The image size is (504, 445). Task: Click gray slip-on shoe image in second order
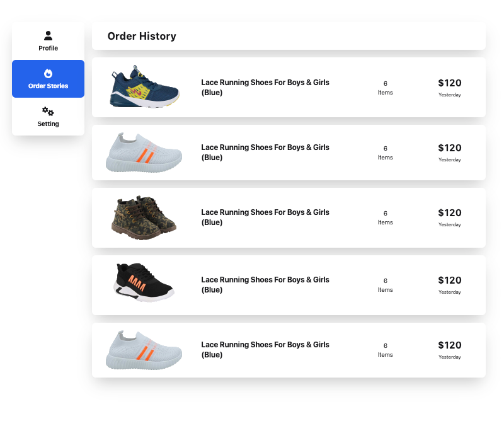click(144, 153)
